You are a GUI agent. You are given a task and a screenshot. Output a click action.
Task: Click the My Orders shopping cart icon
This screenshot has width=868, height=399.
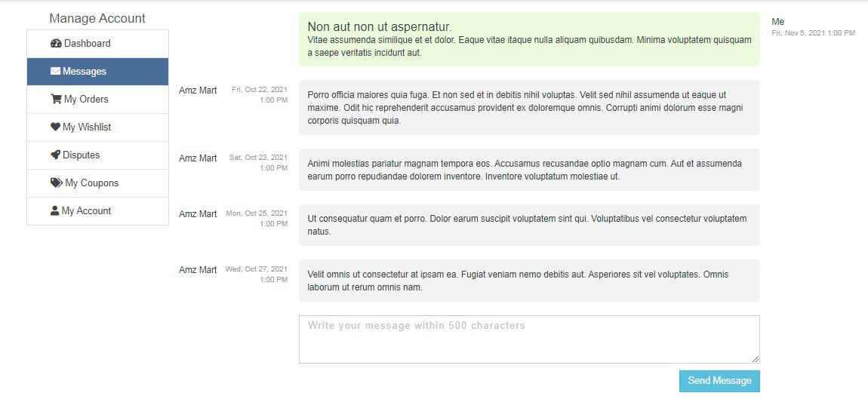(x=56, y=99)
